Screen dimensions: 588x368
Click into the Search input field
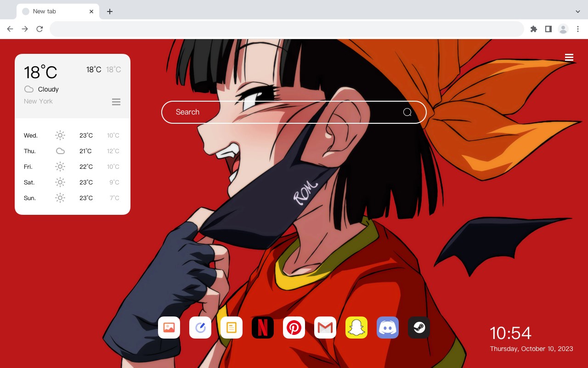pos(294,112)
